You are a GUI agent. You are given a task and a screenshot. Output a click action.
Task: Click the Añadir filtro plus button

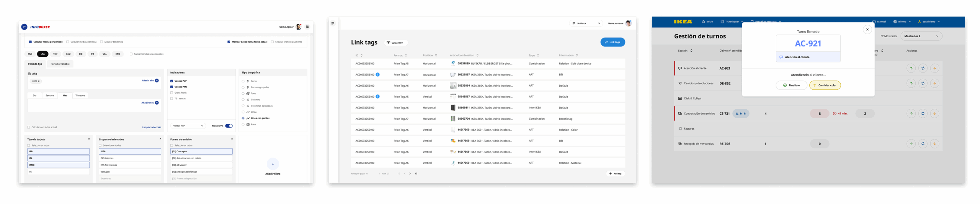coord(273,164)
